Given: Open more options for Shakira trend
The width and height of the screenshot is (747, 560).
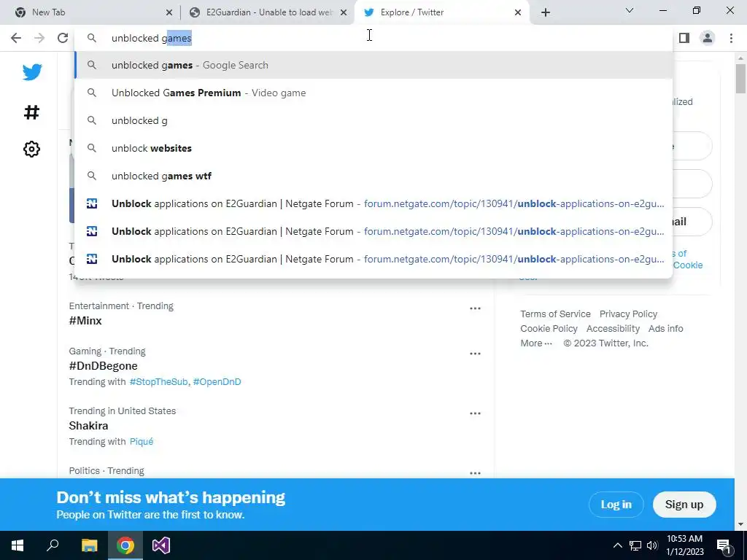Looking at the screenshot, I should [x=475, y=413].
